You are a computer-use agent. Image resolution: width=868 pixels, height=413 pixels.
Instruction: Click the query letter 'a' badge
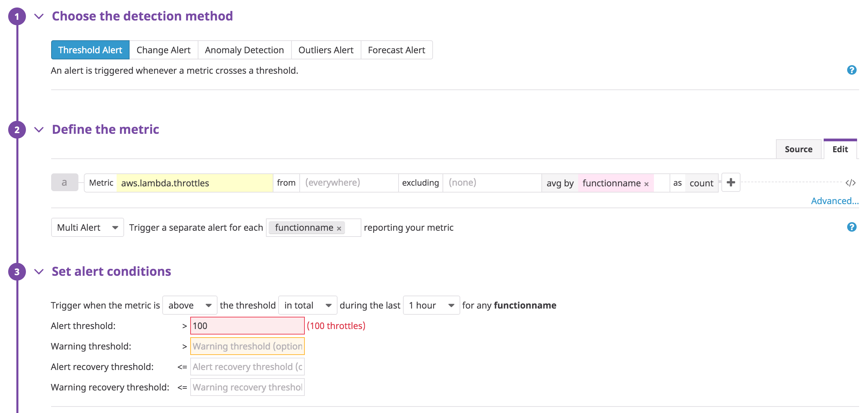click(64, 183)
